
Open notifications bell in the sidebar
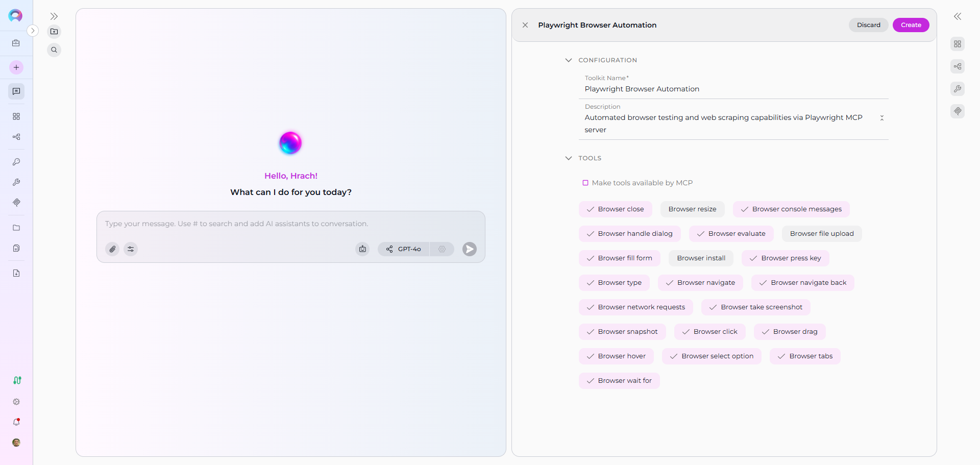pos(16,422)
